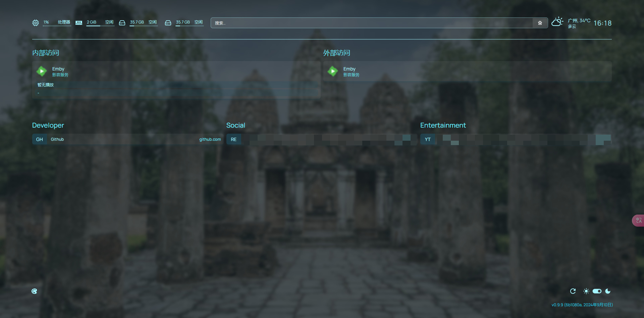Click the partly cloudy weather icon
Viewport: 644px width, 318px height.
coord(557,22)
